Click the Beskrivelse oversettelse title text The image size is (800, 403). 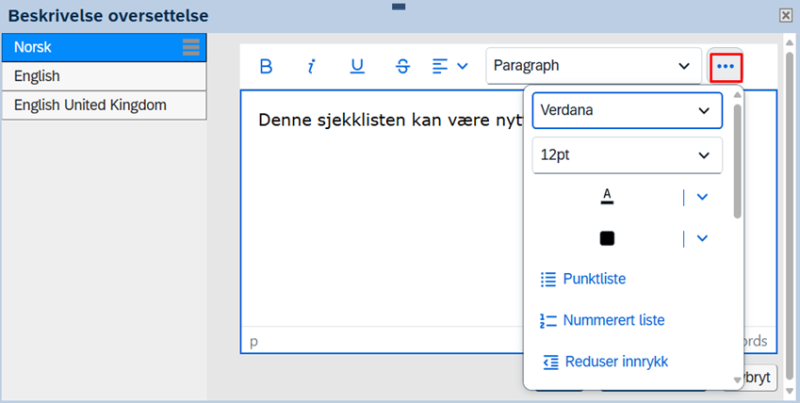108,16
